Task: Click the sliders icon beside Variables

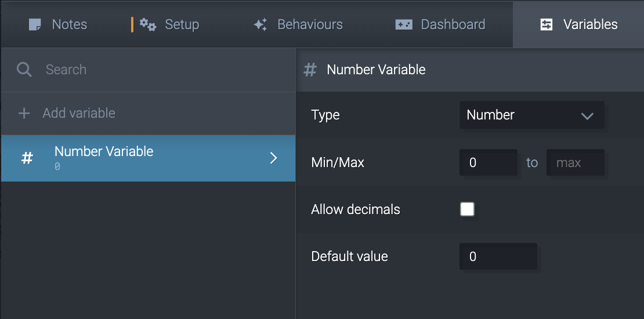Action: [547, 24]
